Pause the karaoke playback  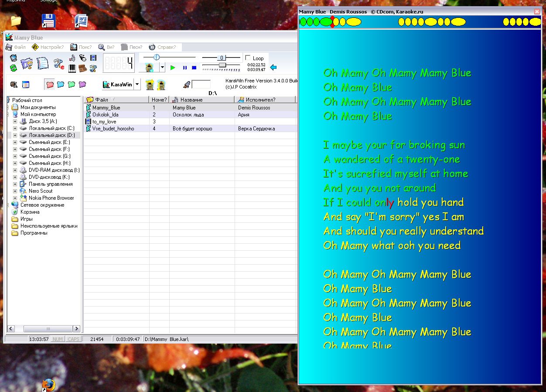(184, 68)
